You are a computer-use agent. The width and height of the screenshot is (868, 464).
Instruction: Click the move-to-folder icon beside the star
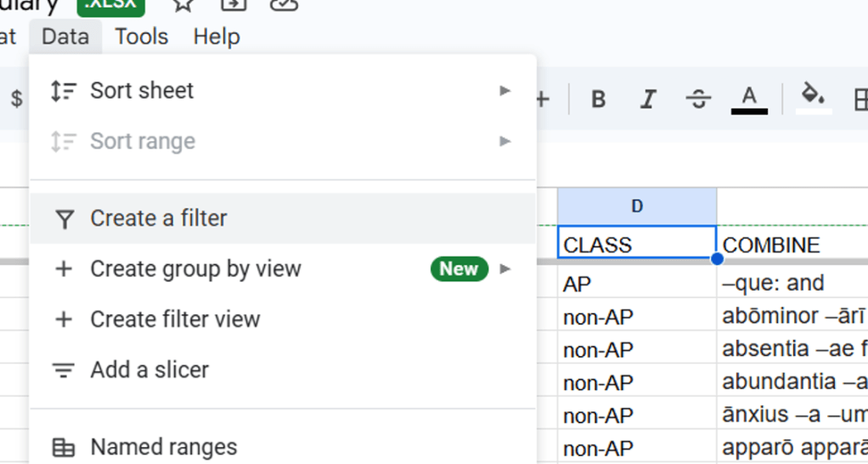233,4
